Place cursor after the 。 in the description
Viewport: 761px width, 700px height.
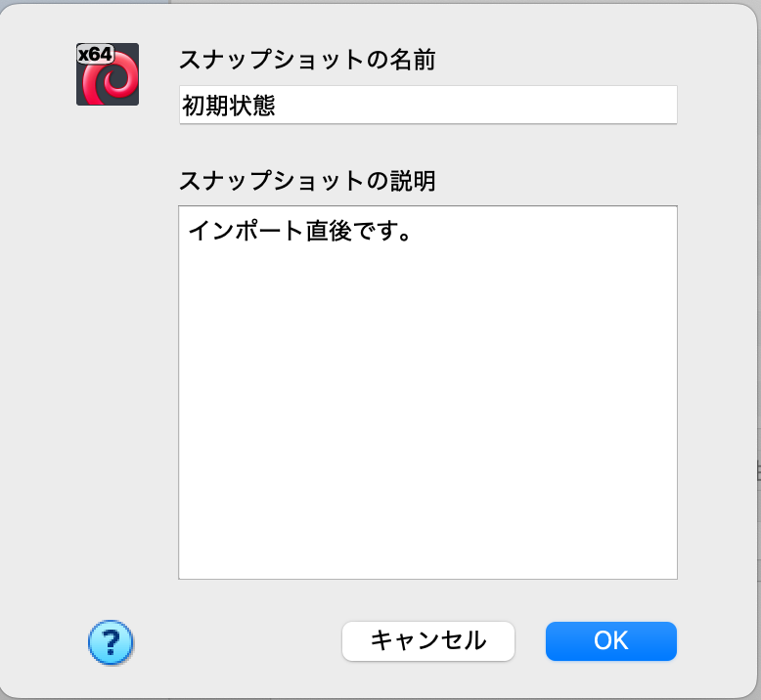coord(414,231)
